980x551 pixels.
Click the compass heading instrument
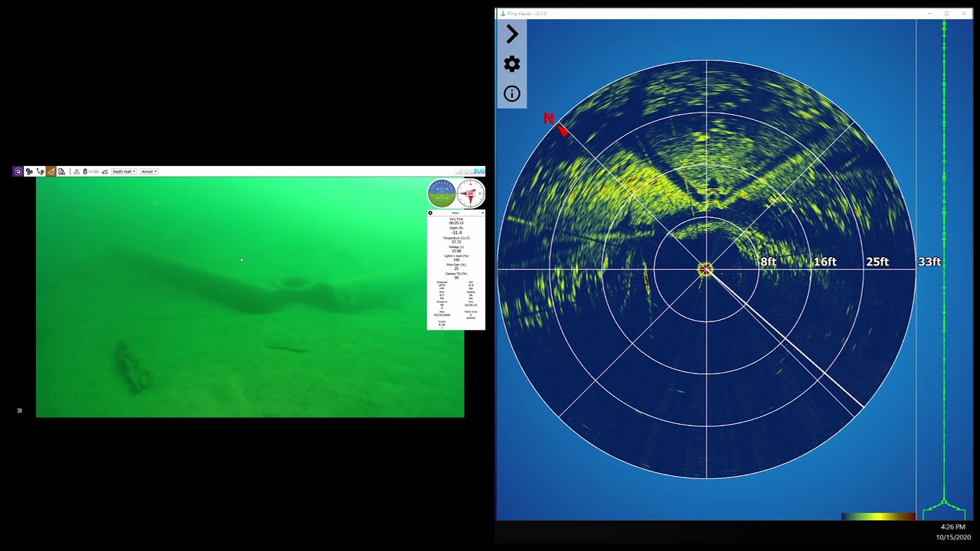[x=471, y=194]
